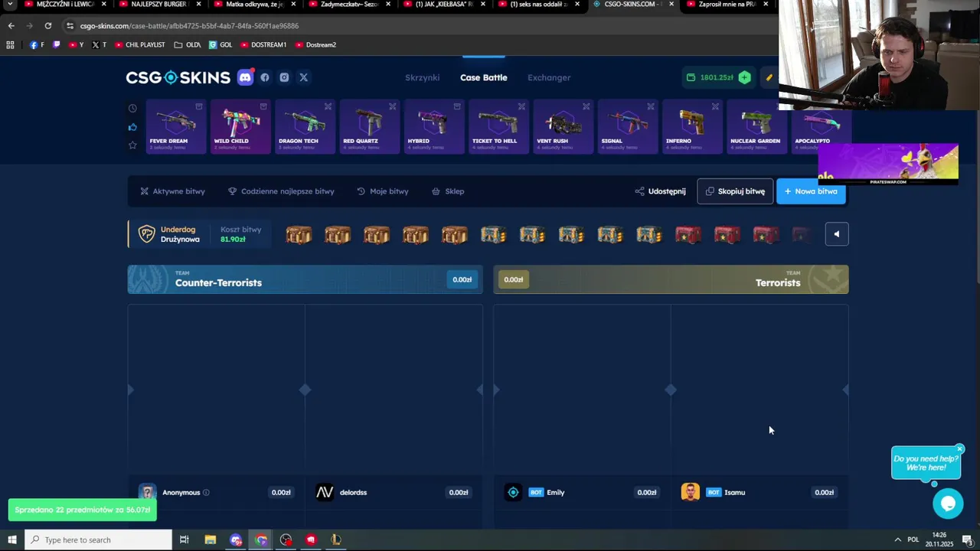
Task: Switch to the Exchanger tab
Action: pyautogui.click(x=549, y=77)
